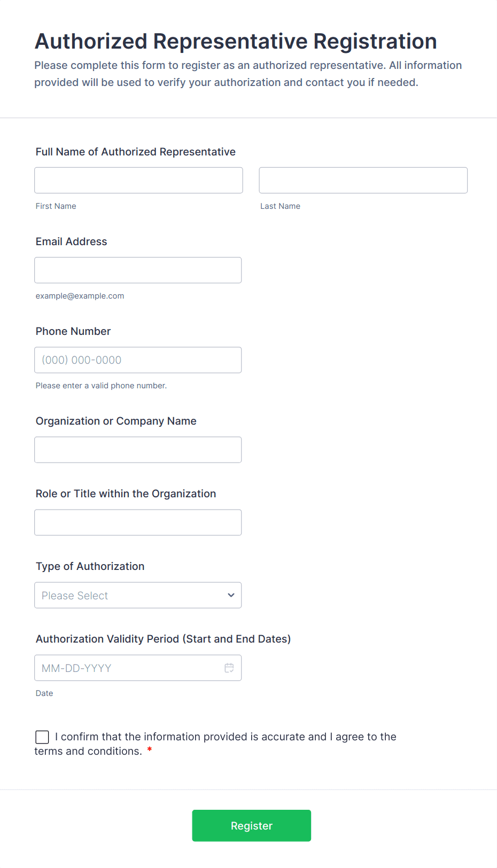Activate the Role or Title text field
Screen dimensions: 497x868
click(x=138, y=522)
